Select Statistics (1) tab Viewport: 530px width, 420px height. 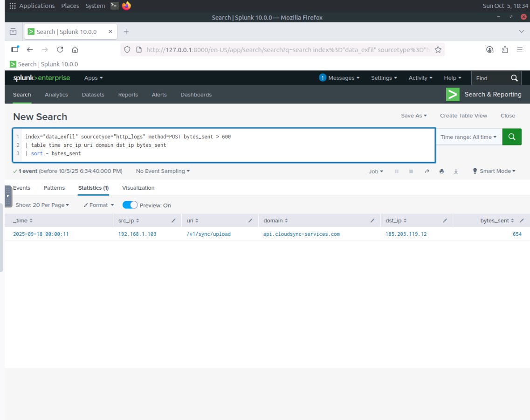93,188
